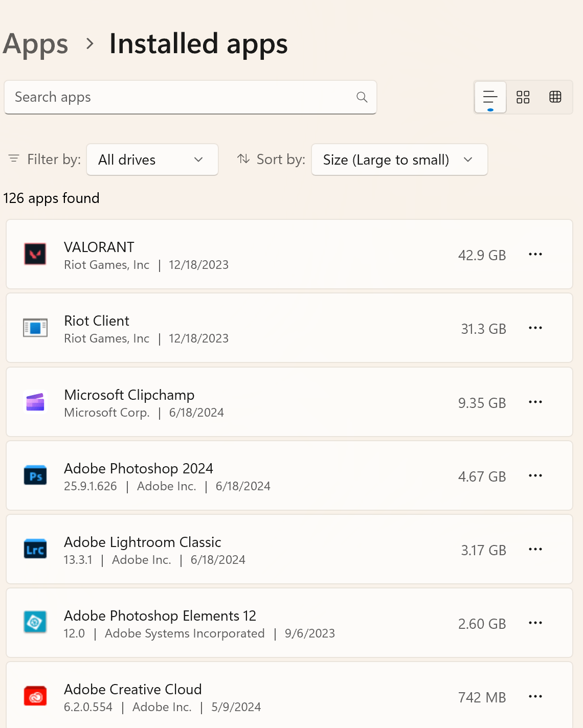Click the 31.3 GB size value

(483, 329)
